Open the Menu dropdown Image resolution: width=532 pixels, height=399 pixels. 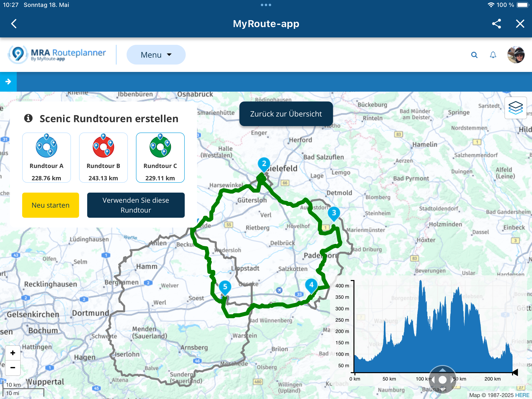pos(156,55)
